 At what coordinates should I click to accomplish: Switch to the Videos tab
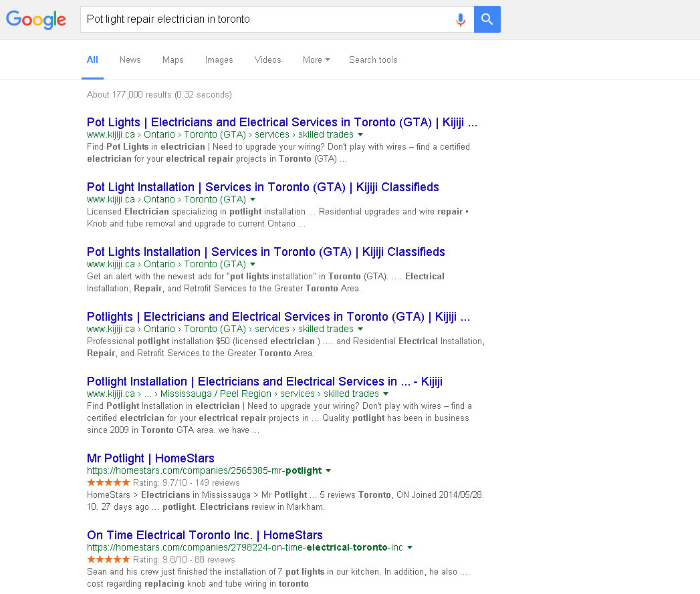pyautogui.click(x=267, y=60)
